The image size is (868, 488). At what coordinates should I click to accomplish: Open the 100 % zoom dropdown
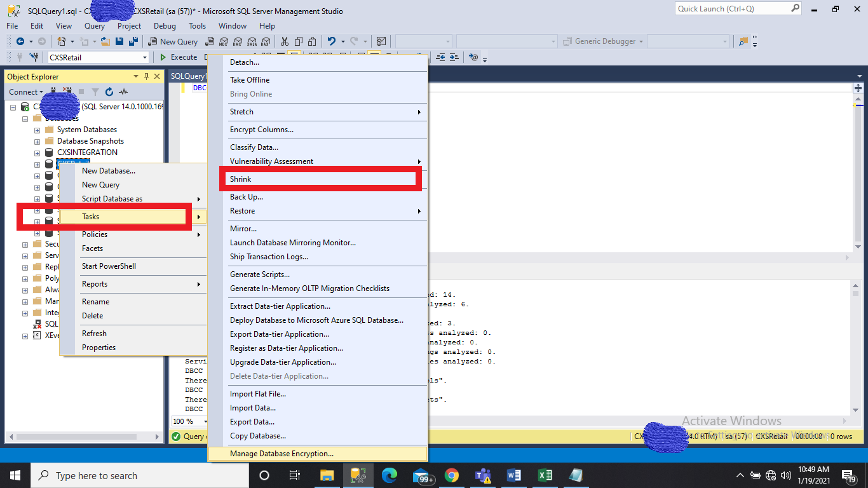coord(205,421)
